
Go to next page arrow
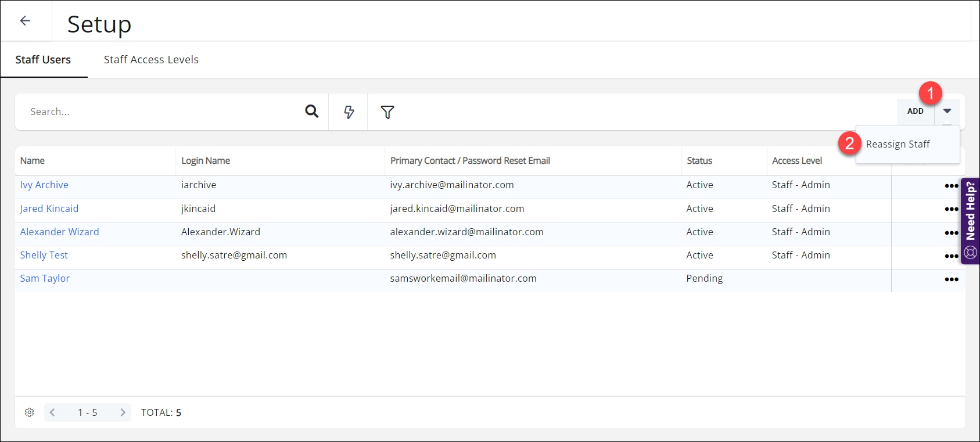[123, 412]
